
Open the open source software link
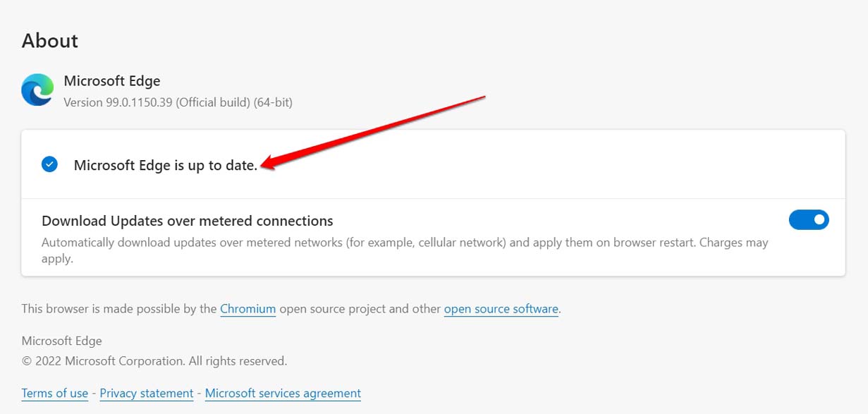[x=501, y=309]
